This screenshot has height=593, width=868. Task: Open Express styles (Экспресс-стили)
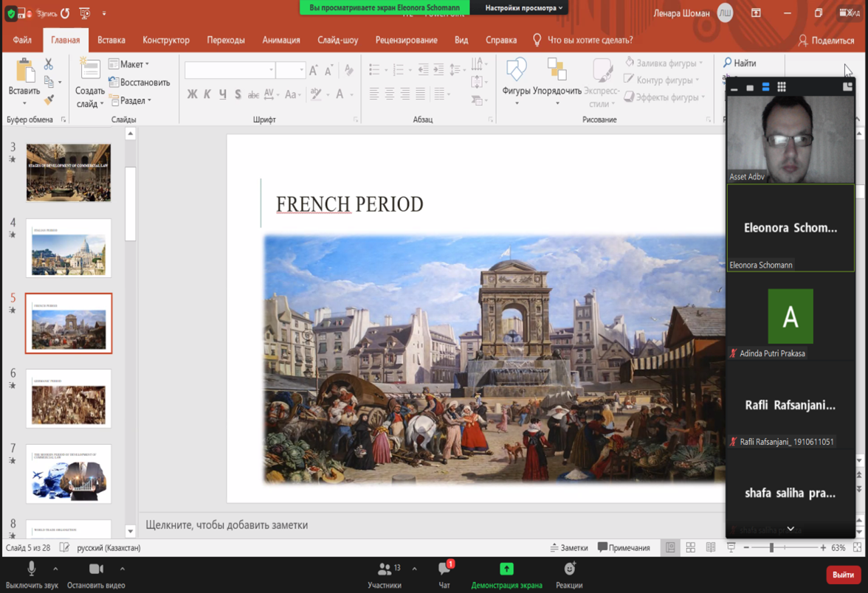tap(602, 83)
